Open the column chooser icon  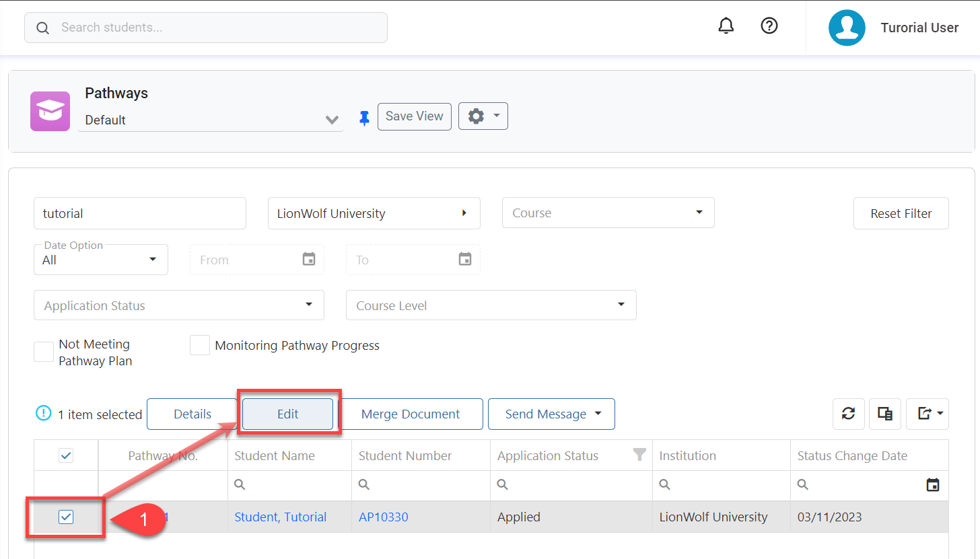pyautogui.click(x=884, y=414)
